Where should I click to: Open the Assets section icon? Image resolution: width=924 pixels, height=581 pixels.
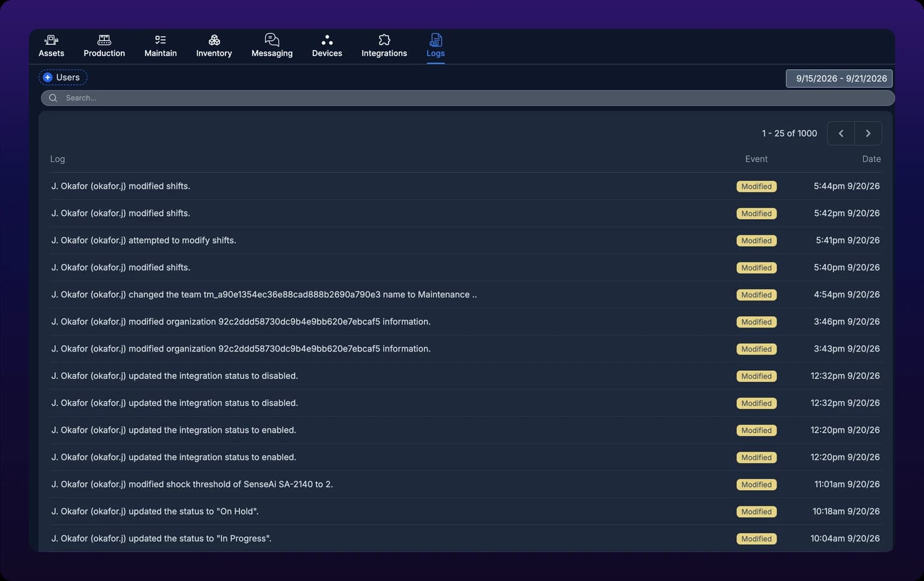(x=51, y=40)
